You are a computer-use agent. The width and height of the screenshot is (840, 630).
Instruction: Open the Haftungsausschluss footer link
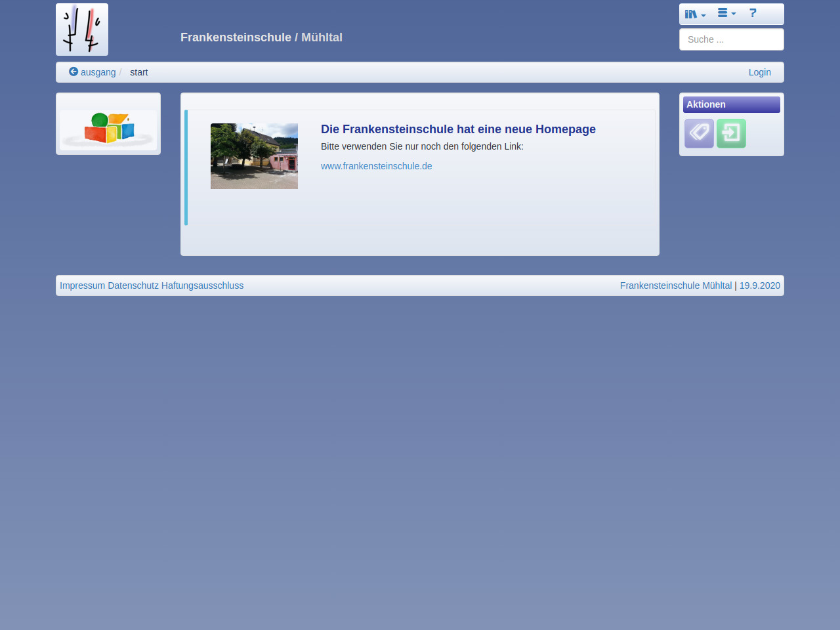202,285
